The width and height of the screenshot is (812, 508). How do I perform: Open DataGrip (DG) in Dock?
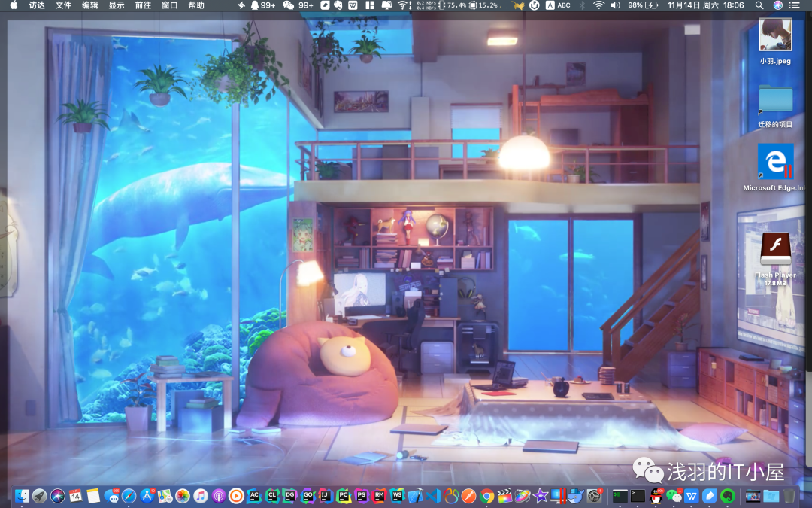pyautogui.click(x=290, y=496)
